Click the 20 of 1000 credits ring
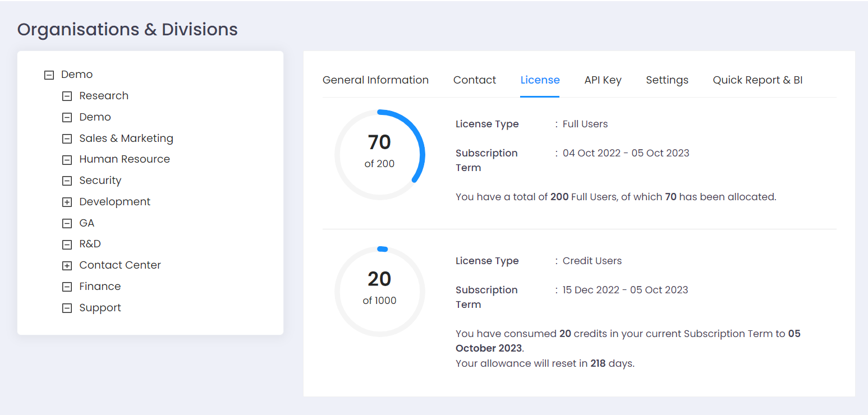 tap(380, 292)
